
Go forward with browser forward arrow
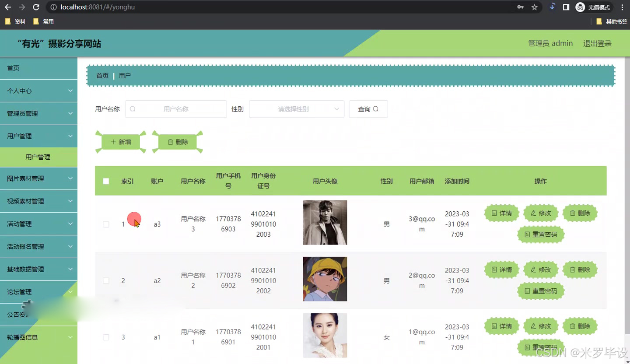click(x=22, y=7)
